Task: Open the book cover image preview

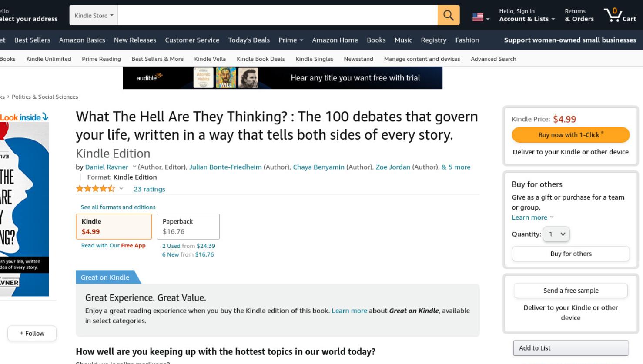Action: point(24,209)
